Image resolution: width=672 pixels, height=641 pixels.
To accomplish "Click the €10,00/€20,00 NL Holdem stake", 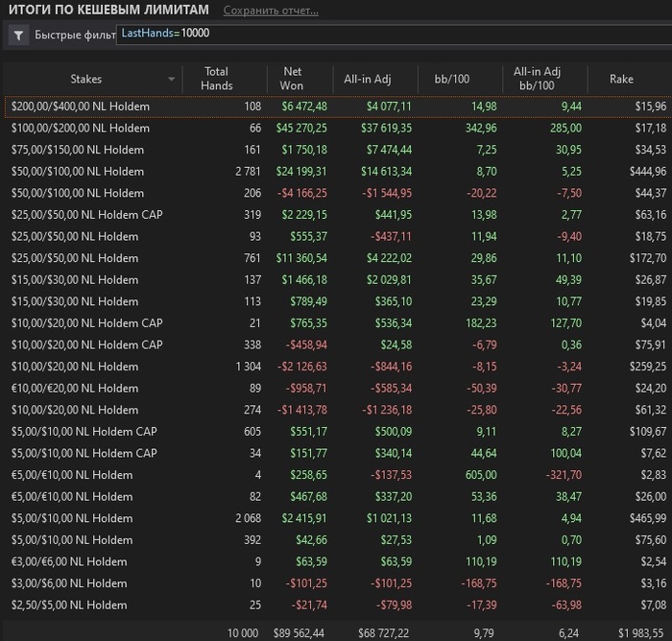I will 75,389.
